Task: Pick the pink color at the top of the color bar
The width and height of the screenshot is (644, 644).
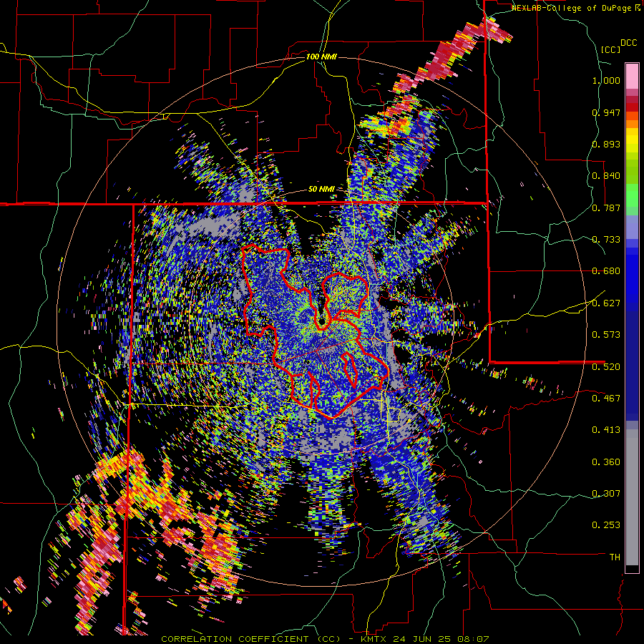Action: (x=632, y=76)
